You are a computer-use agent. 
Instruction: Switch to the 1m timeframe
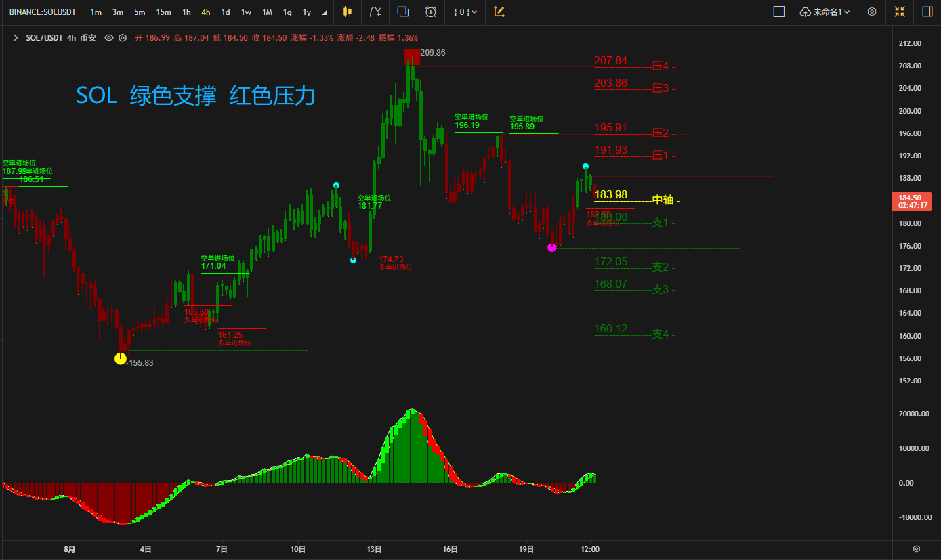click(96, 12)
